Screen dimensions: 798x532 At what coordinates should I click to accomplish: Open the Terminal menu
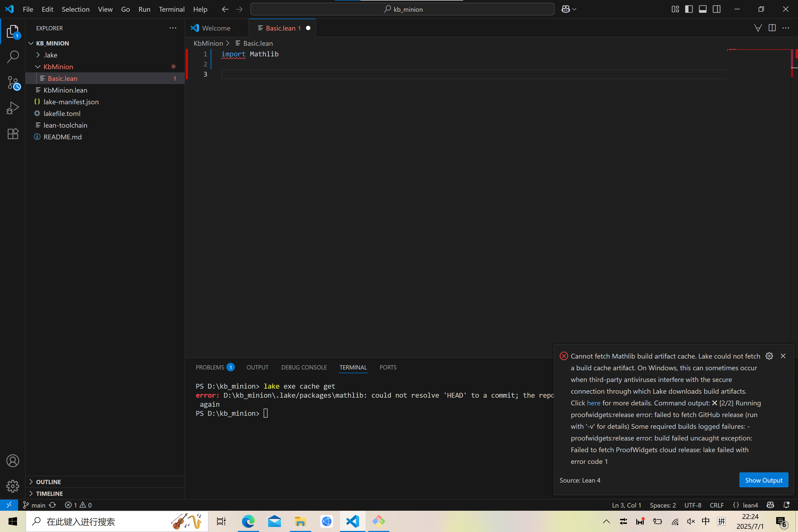coord(171,9)
